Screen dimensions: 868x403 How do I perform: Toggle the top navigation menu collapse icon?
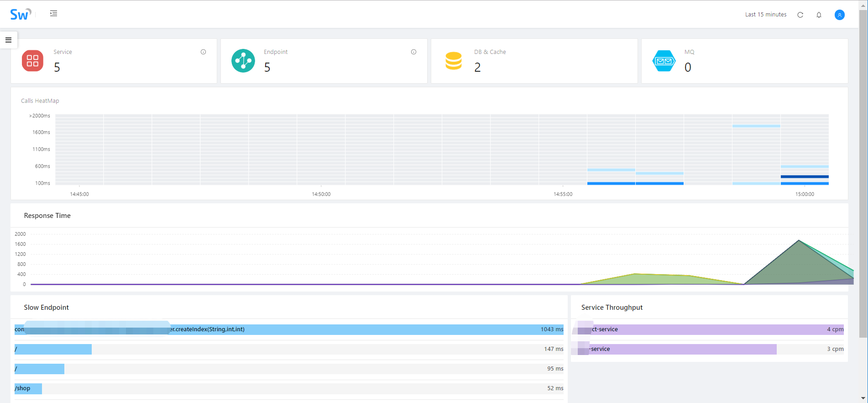coord(53,13)
